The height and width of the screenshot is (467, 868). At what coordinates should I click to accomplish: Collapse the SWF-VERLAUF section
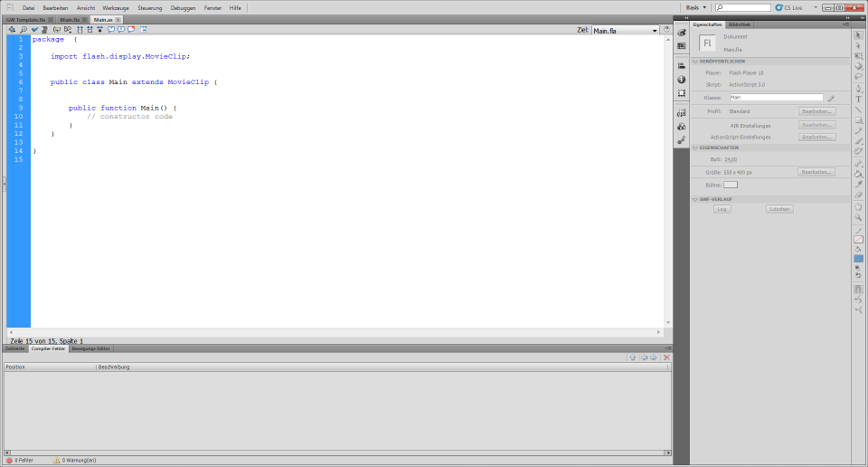coord(694,199)
